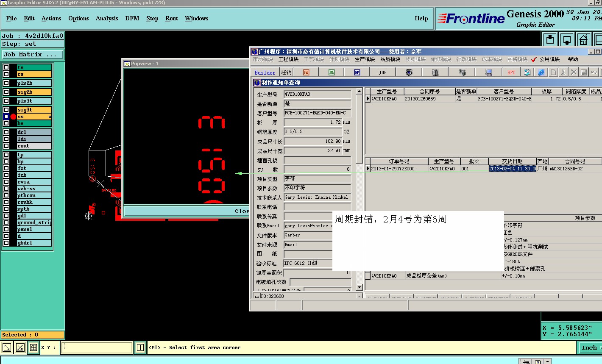This screenshot has width=602, height=364.
Task: Click the exclamation mark message icon
Action: pyautogui.click(x=140, y=347)
